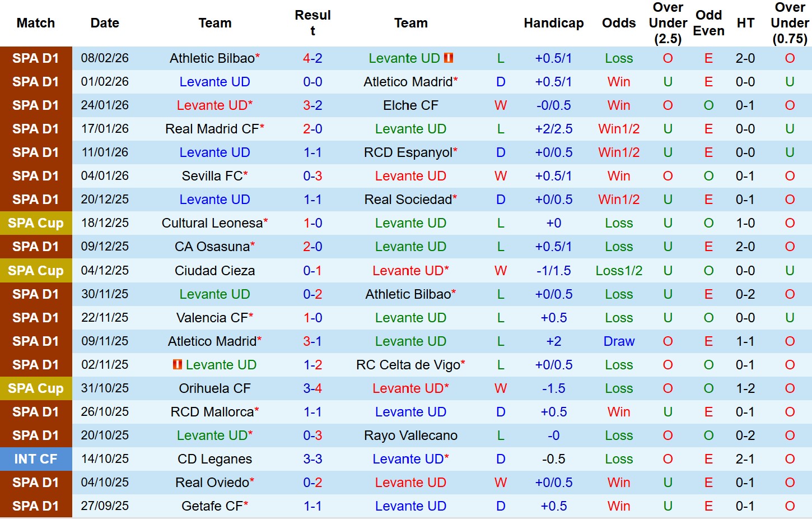Screen dimensions: 812x519
Task: Click the Odd Even column header
Action: point(708,23)
